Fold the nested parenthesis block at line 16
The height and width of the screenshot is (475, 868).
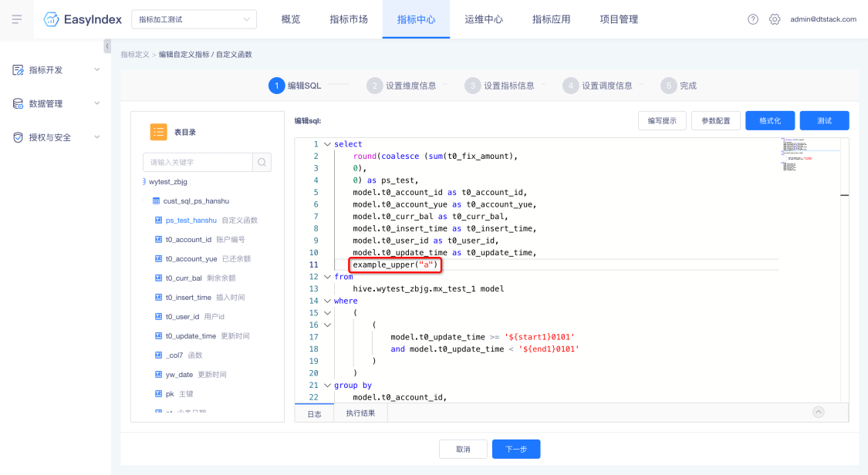[x=327, y=325]
